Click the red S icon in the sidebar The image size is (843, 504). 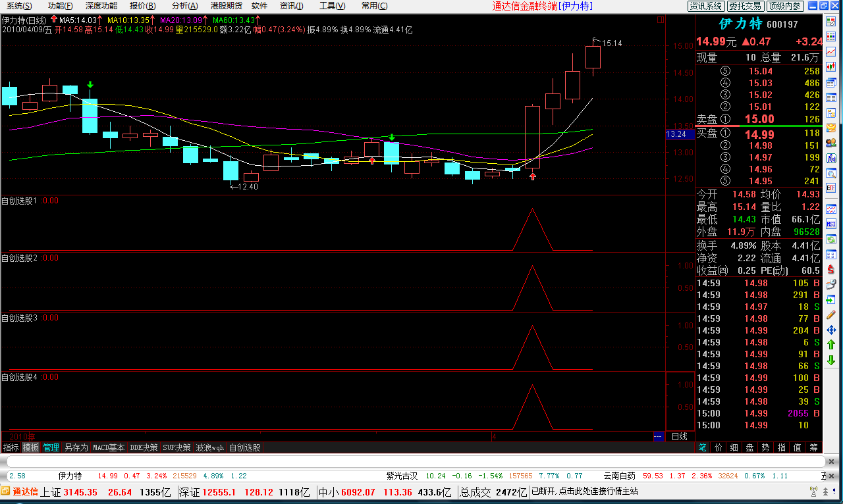(x=831, y=269)
